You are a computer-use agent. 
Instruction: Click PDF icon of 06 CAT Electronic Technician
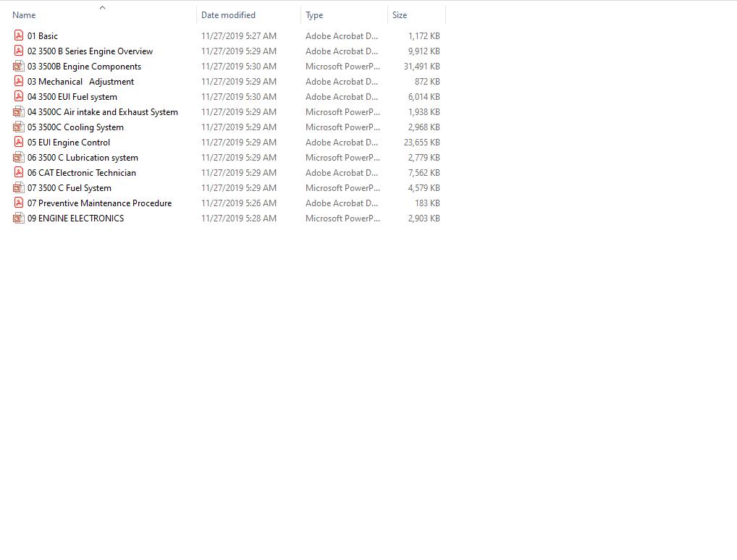coord(18,172)
